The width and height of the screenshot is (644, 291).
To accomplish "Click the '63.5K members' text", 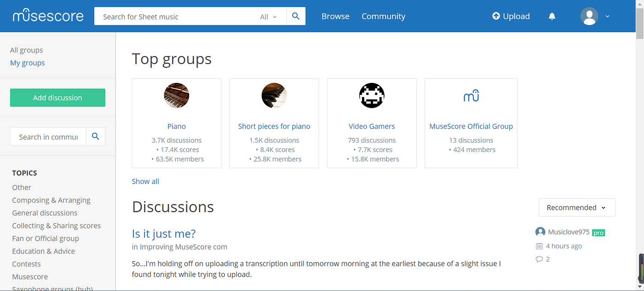I will [178, 159].
